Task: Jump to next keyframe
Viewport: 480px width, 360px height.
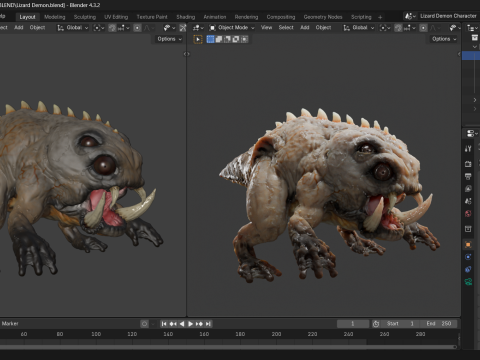Action: 199,324
